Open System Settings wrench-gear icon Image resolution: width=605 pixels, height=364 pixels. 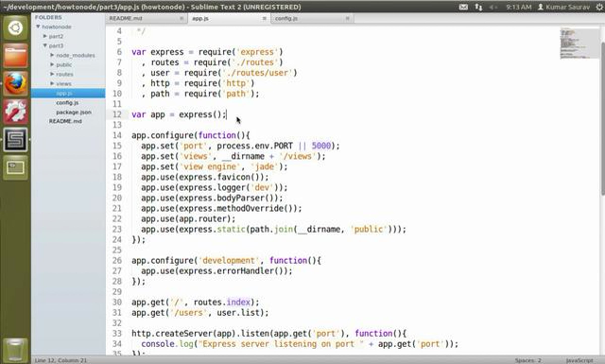(x=15, y=111)
